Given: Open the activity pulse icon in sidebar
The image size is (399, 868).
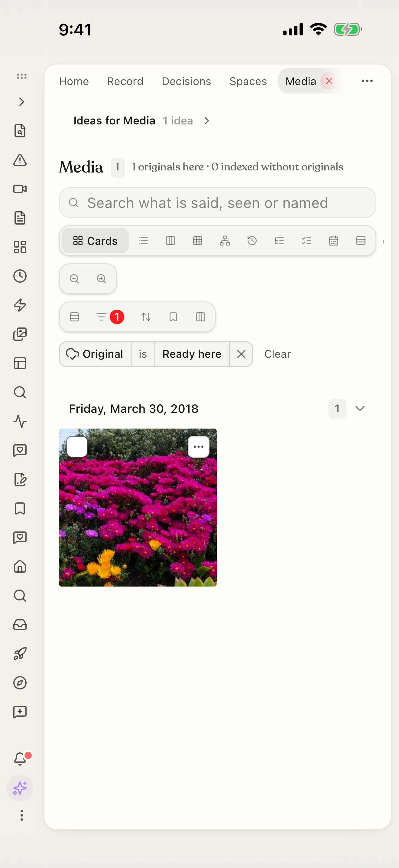Looking at the screenshot, I should [x=20, y=421].
